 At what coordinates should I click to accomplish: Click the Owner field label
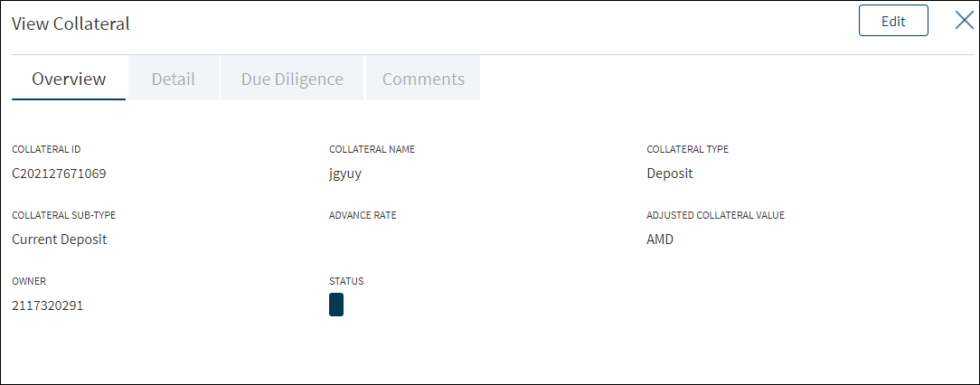pyautogui.click(x=29, y=281)
